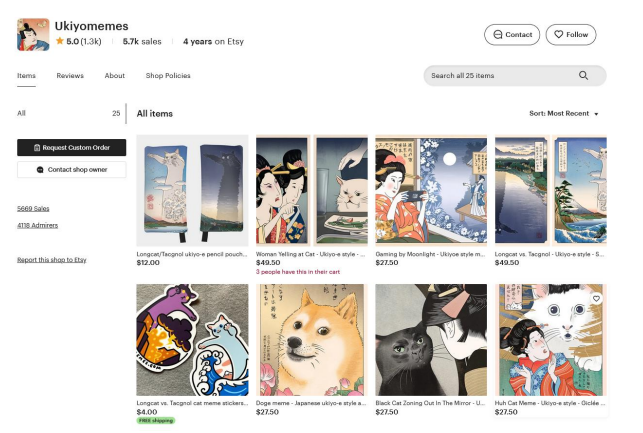Screen dimensions: 643x433
Task: Click chat icon on Contact shop owner
Action: (40, 170)
